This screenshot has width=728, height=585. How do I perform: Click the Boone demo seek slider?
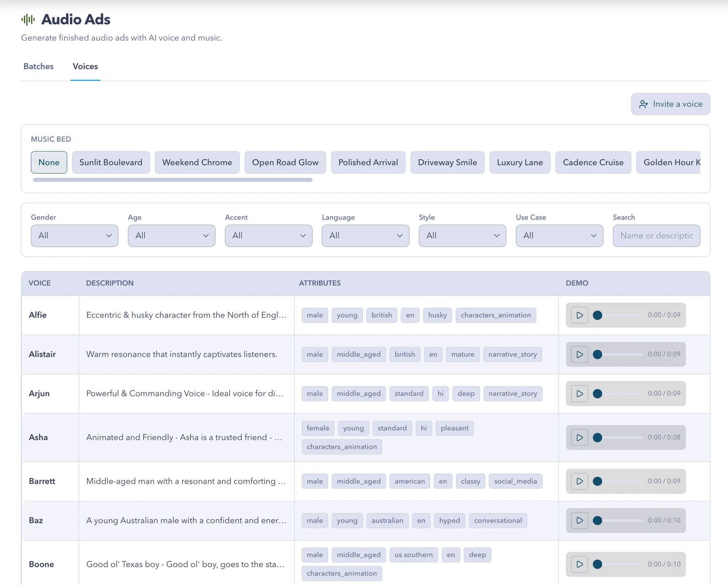(618, 564)
